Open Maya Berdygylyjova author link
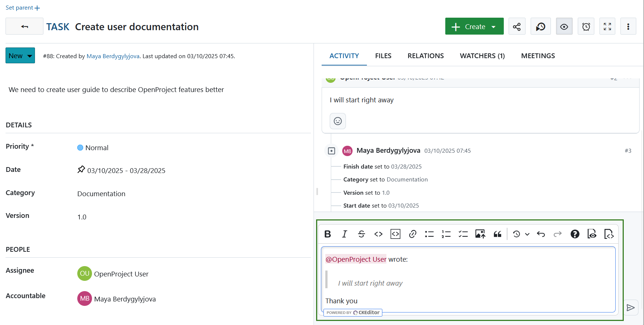 click(x=113, y=56)
